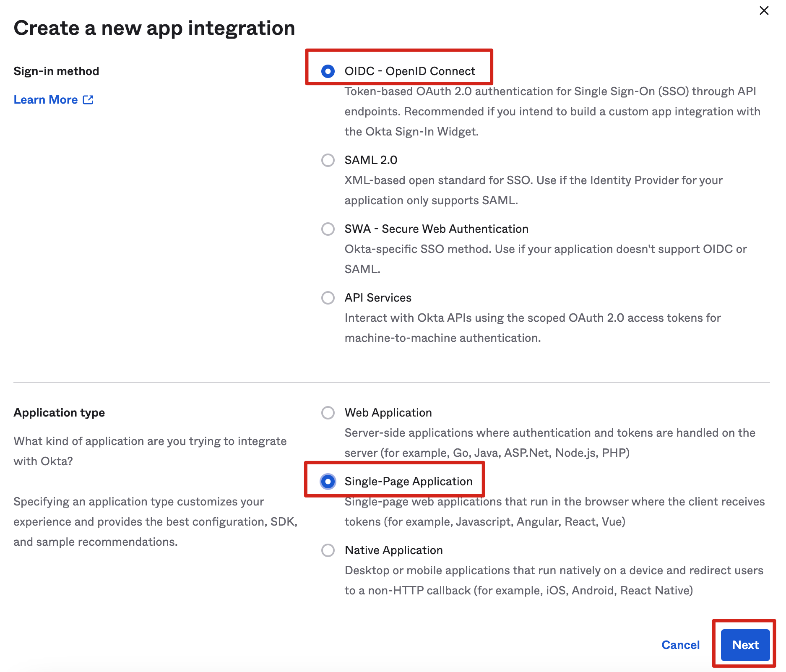
Task: Select Single-Page Application type
Action: (328, 482)
